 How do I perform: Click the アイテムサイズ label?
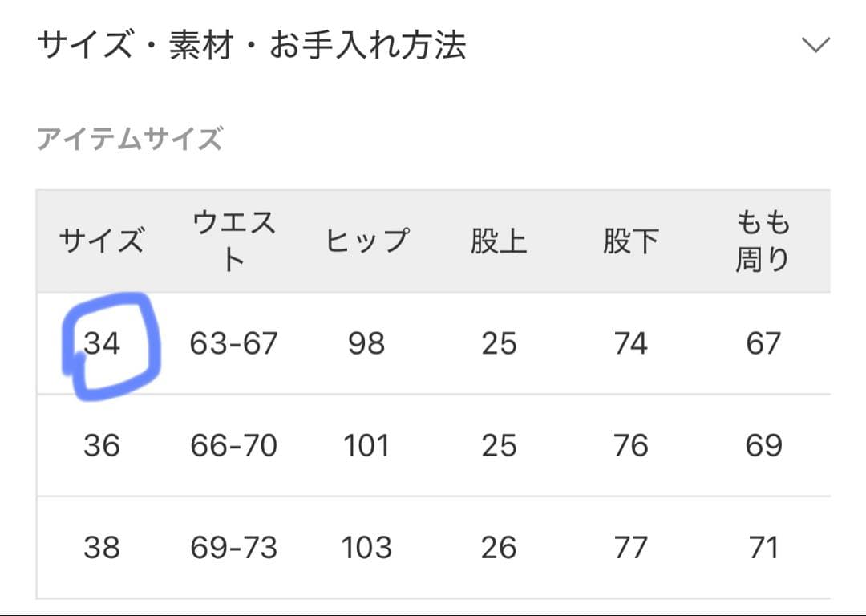tap(130, 140)
